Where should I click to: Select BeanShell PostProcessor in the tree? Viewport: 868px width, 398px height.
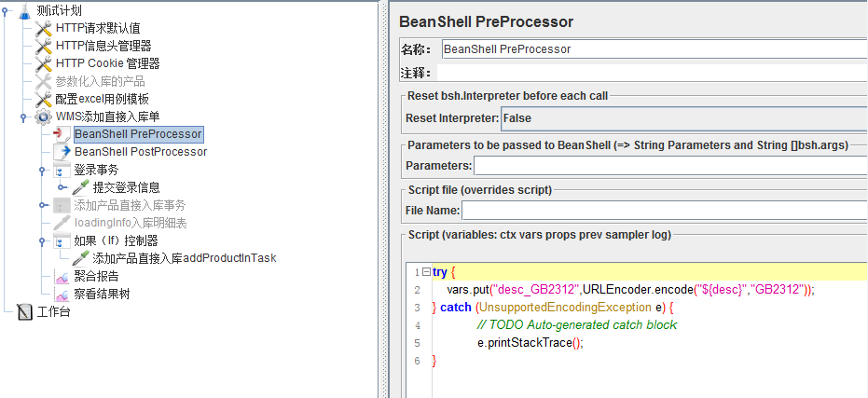point(141,152)
